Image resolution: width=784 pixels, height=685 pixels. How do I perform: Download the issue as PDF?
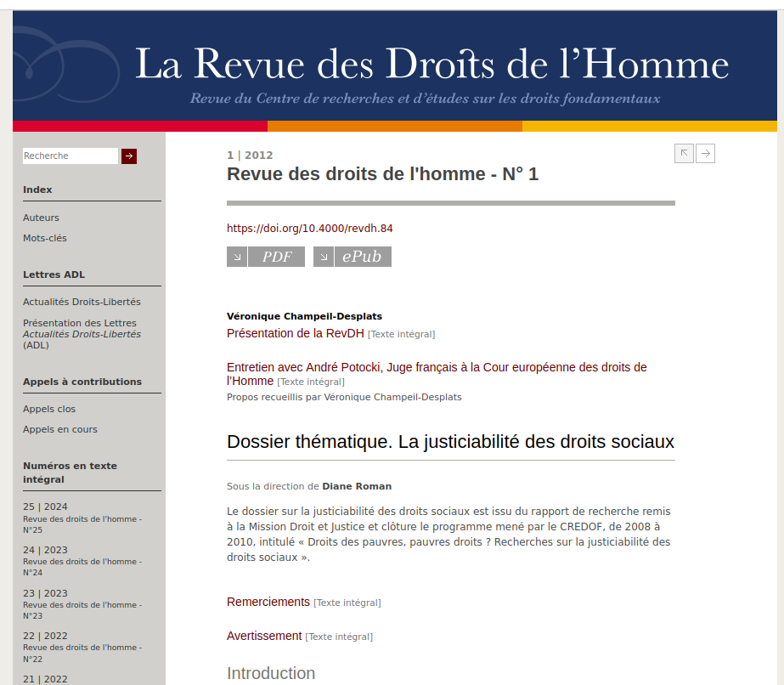[277, 257]
